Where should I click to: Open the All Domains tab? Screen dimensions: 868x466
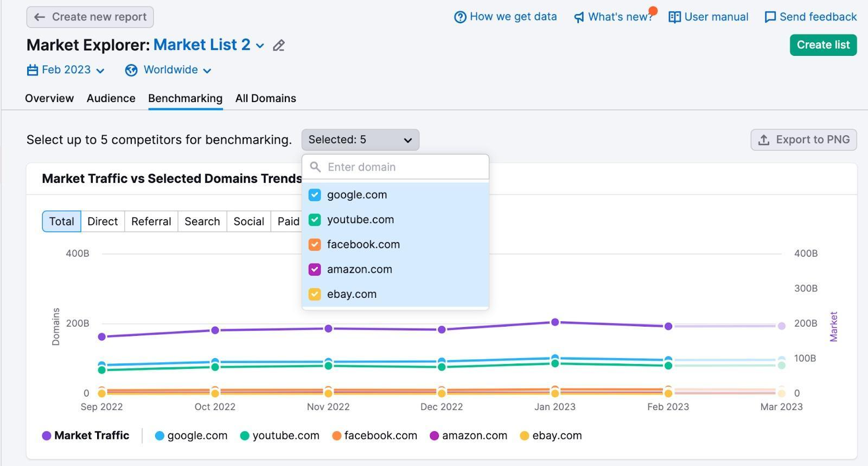[266, 99]
